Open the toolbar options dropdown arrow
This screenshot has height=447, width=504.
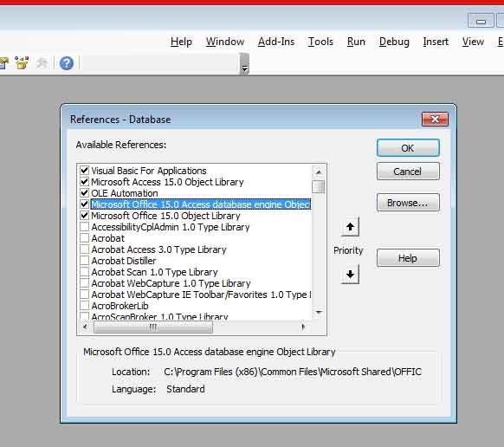tap(244, 65)
